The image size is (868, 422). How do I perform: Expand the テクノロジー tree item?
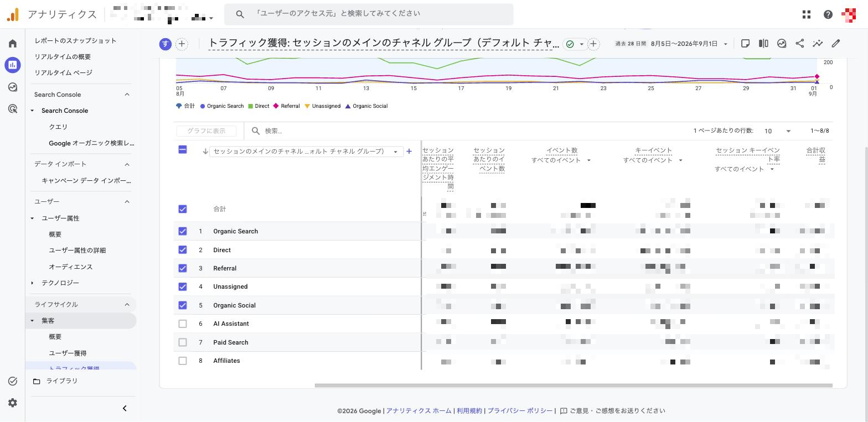(32, 283)
